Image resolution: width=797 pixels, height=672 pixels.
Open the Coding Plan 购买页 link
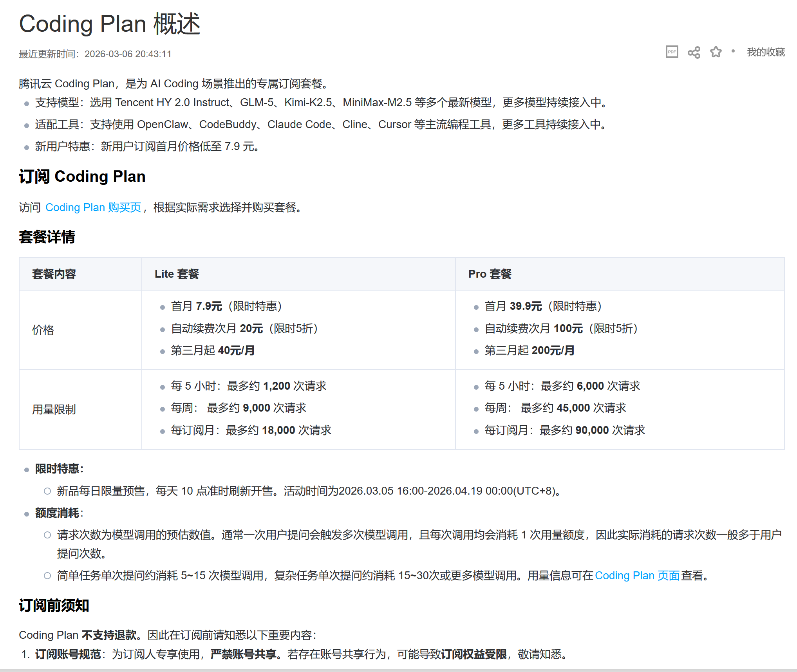(x=93, y=207)
